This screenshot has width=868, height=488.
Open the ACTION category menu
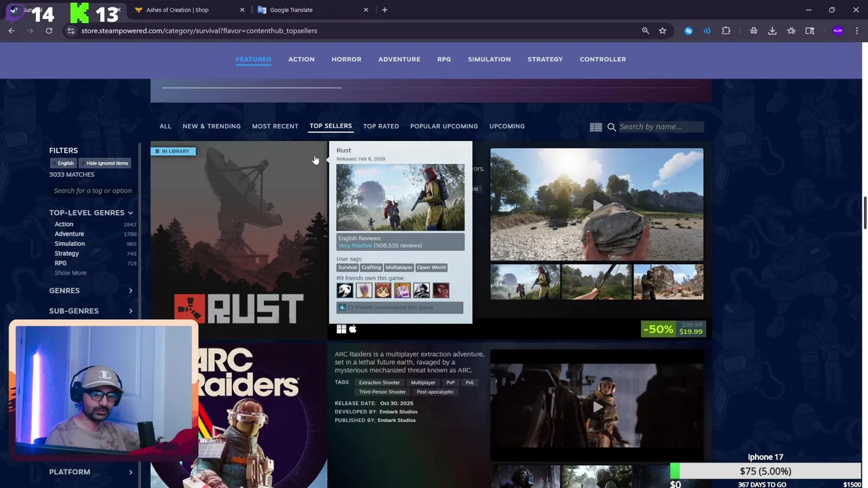301,59
